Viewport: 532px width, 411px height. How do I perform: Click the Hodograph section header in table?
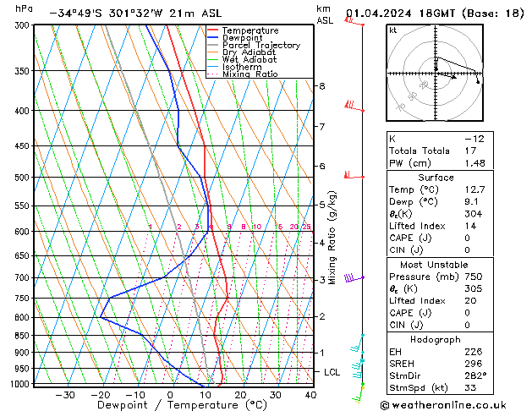point(435,338)
